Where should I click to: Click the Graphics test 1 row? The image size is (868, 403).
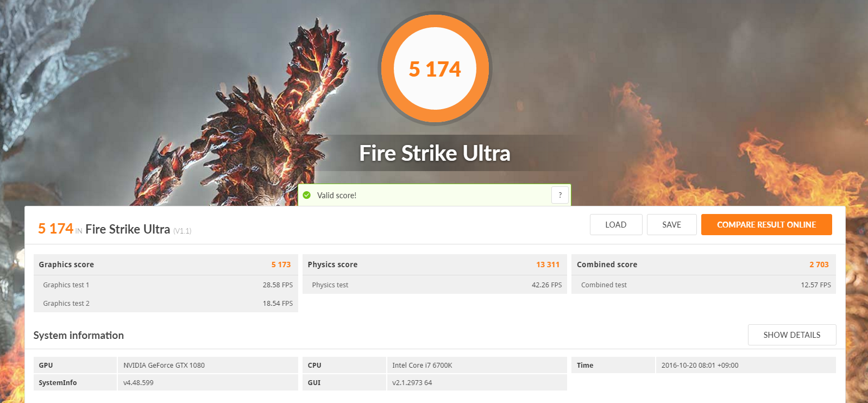point(165,285)
